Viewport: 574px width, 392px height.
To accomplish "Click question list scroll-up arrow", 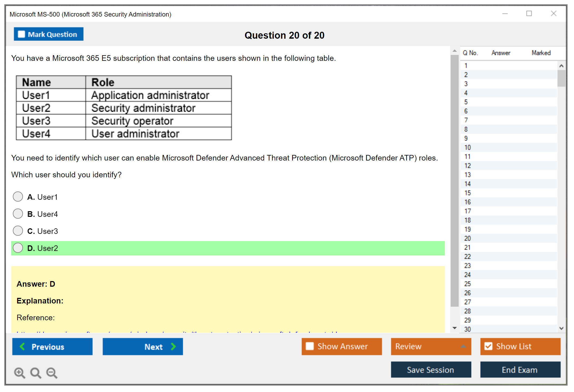I will (561, 66).
